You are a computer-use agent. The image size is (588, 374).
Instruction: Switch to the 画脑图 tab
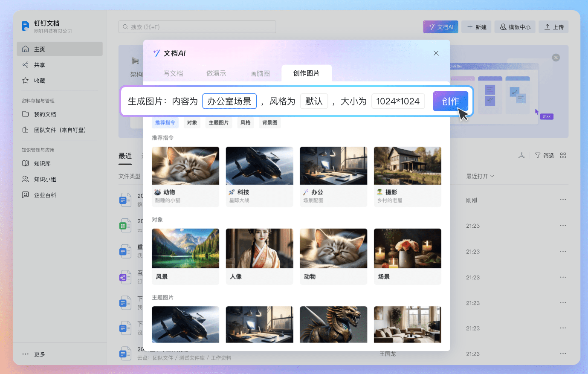[x=260, y=73]
